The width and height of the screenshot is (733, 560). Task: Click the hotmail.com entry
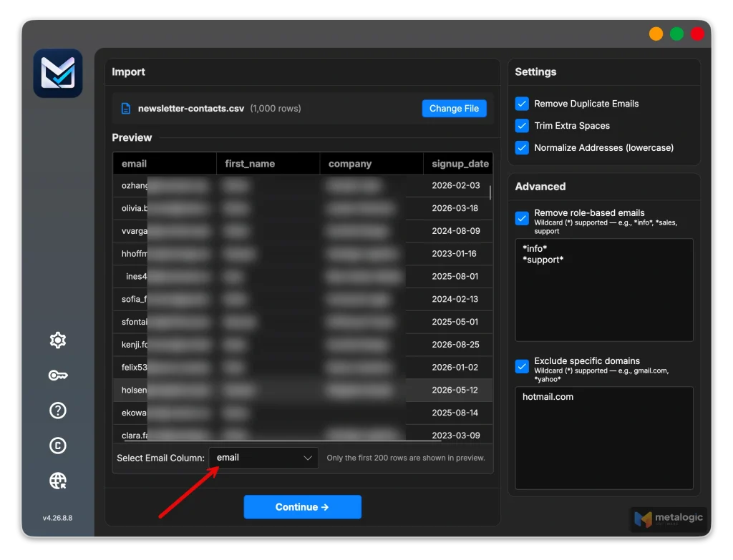click(x=548, y=397)
